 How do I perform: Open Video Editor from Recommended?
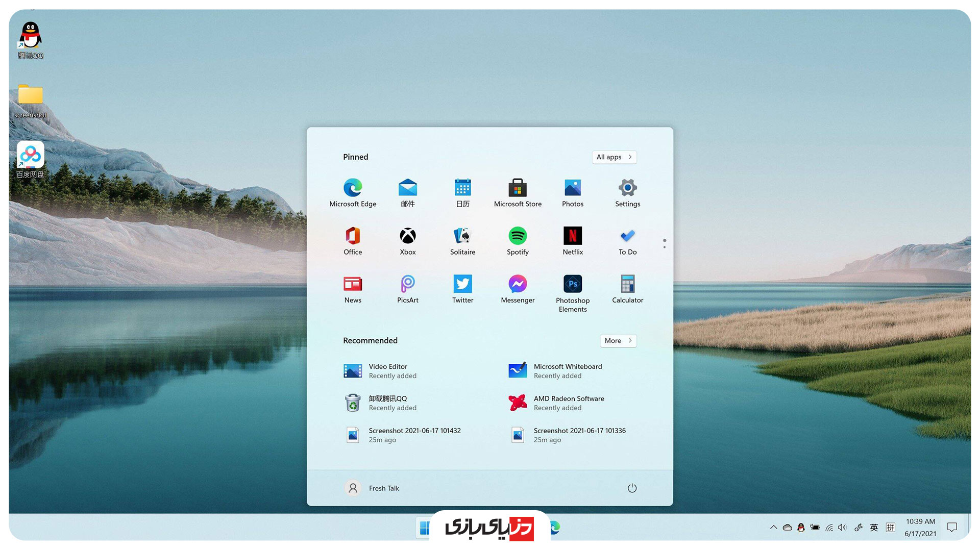tap(388, 371)
